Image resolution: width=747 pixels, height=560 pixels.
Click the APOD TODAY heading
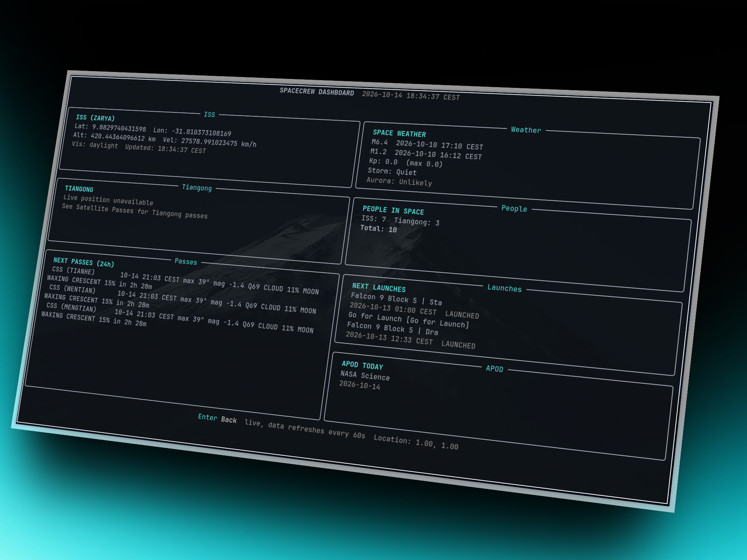[362, 365]
